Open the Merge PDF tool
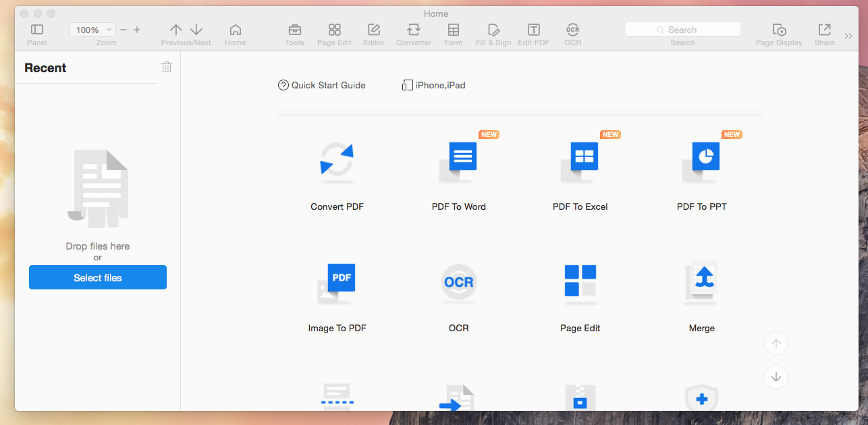Viewport: 868px width, 425px height. tap(702, 282)
